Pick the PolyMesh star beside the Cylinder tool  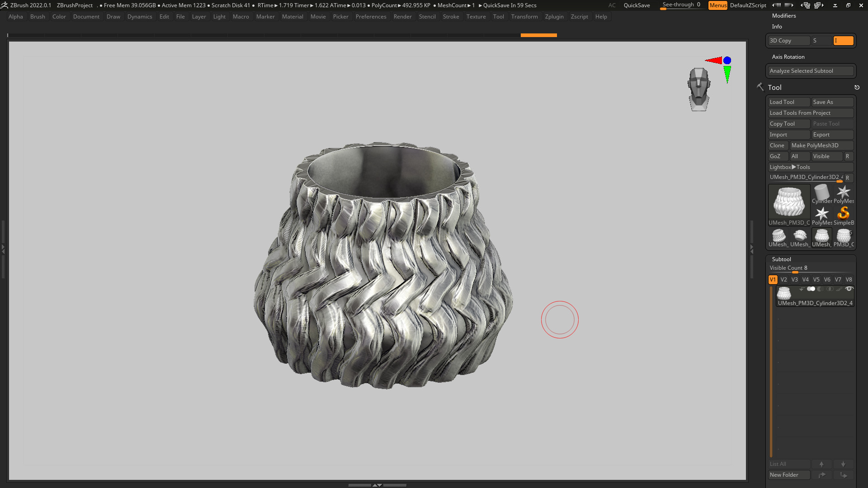pyautogui.click(x=843, y=194)
